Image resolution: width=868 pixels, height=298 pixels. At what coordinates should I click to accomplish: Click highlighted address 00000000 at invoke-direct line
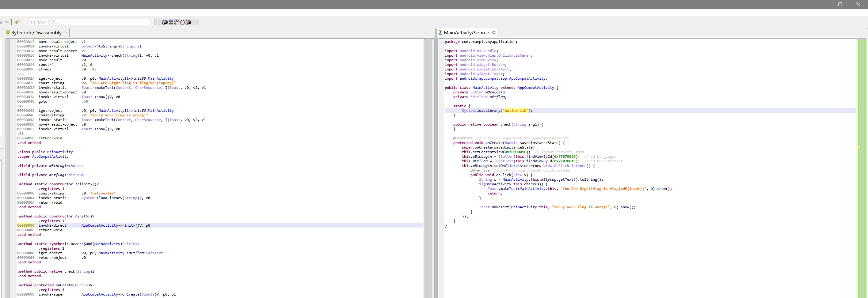(x=26, y=226)
